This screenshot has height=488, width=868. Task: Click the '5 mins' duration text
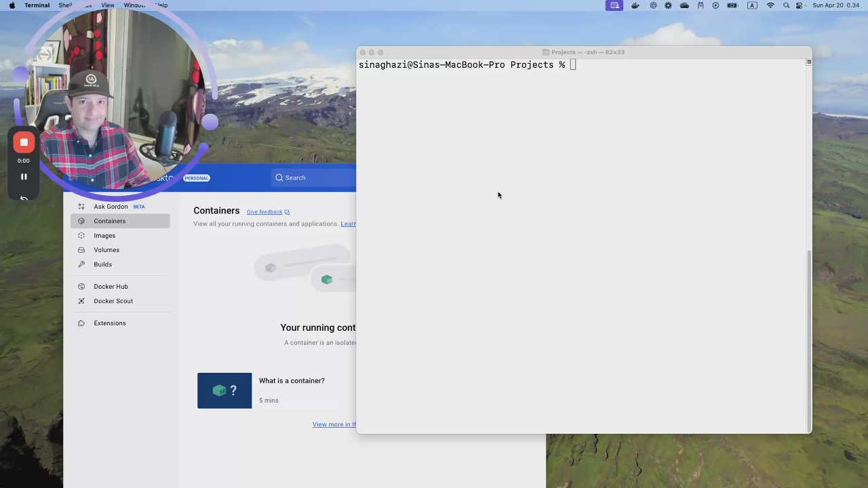[269, 401]
